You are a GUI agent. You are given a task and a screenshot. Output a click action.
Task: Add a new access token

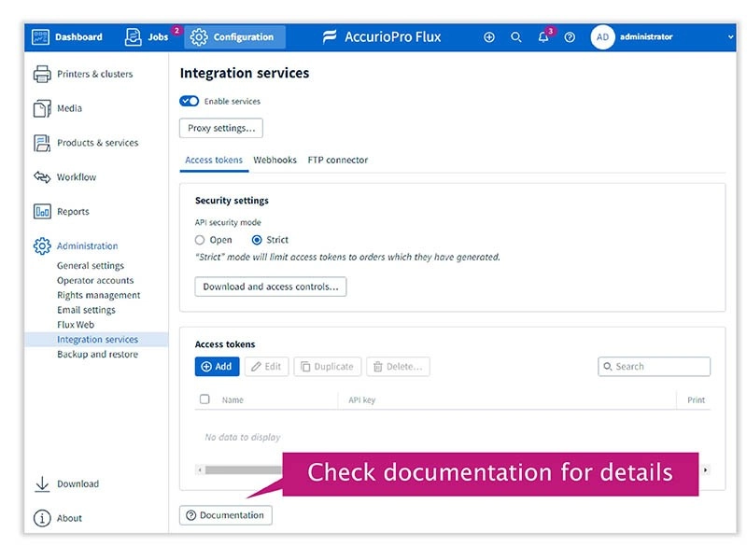click(x=217, y=367)
